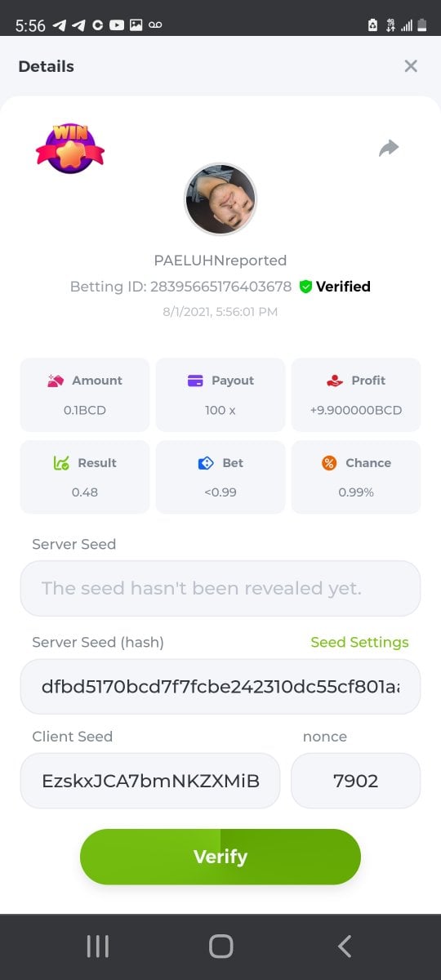Select the nonce field showing 7902
The height and width of the screenshot is (980, 441).
pyautogui.click(x=356, y=781)
